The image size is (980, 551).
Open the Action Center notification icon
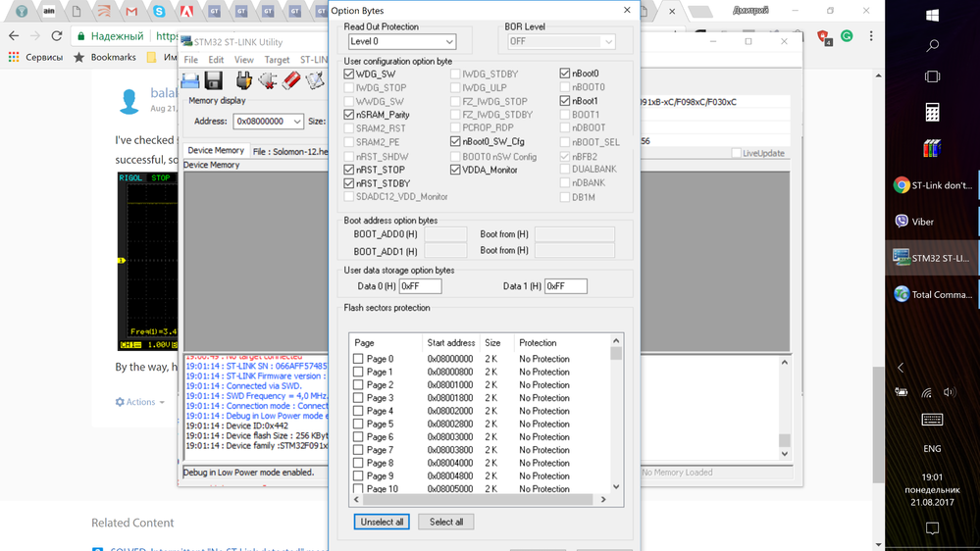point(932,528)
